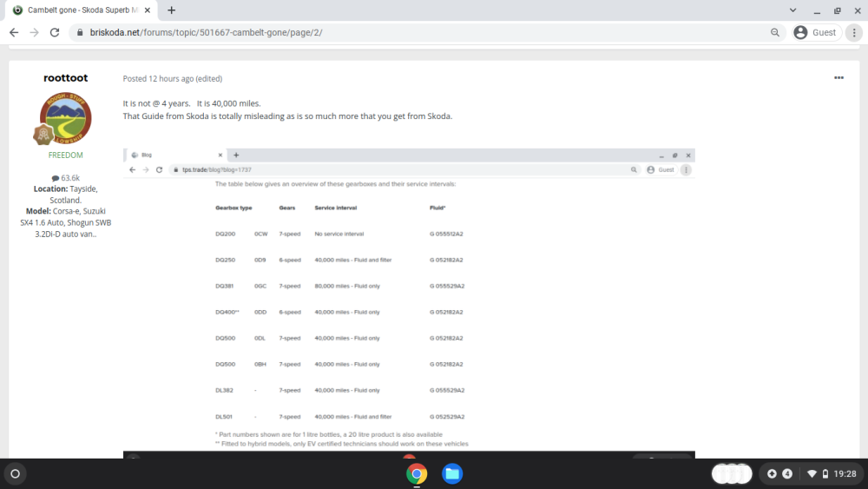Click the DL382 7-speed row
868x489 pixels.
(x=340, y=390)
